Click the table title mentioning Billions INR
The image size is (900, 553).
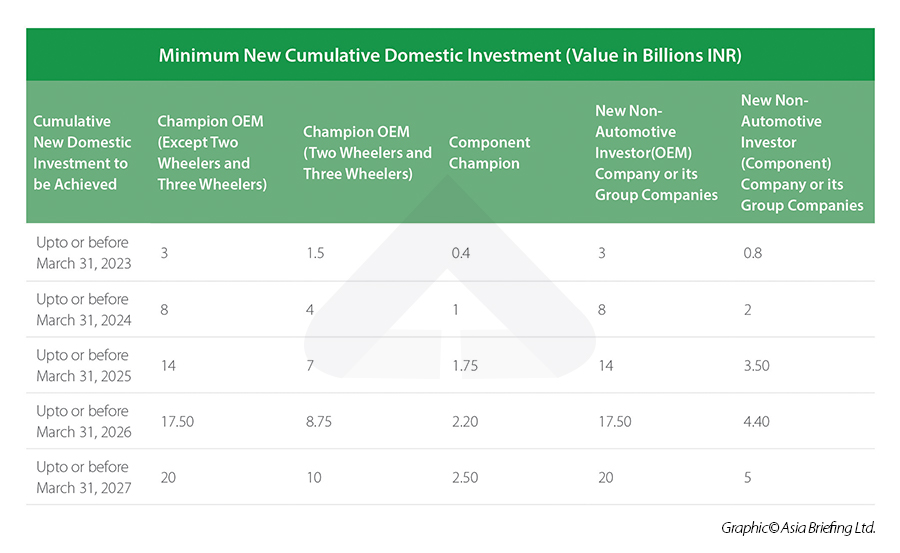450,55
